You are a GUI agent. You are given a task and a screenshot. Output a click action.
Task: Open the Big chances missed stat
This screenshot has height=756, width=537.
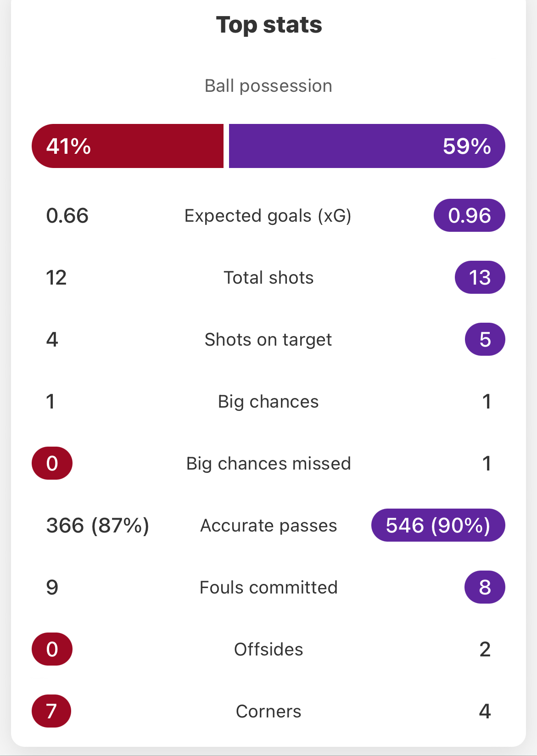(268, 464)
